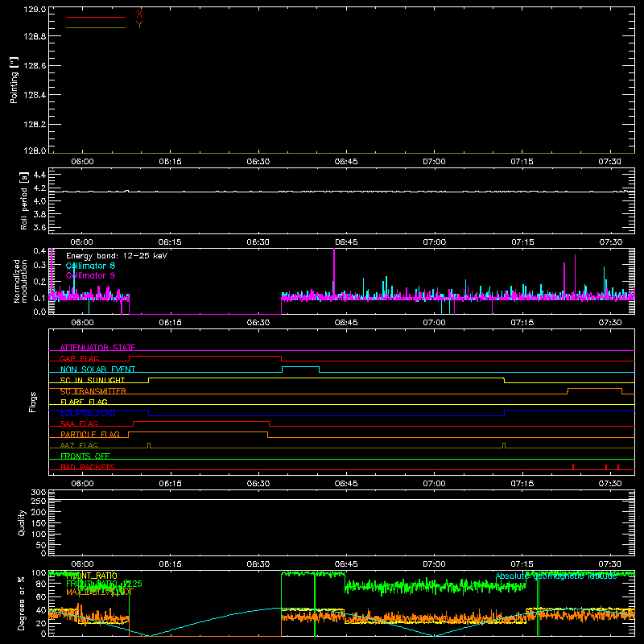Click the Absolute geomagnetic latitude label
This screenshot has width=644, height=644.
point(556,576)
